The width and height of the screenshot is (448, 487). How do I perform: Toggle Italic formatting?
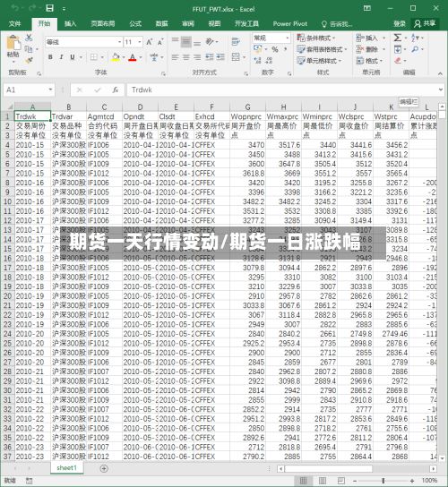coord(61,57)
